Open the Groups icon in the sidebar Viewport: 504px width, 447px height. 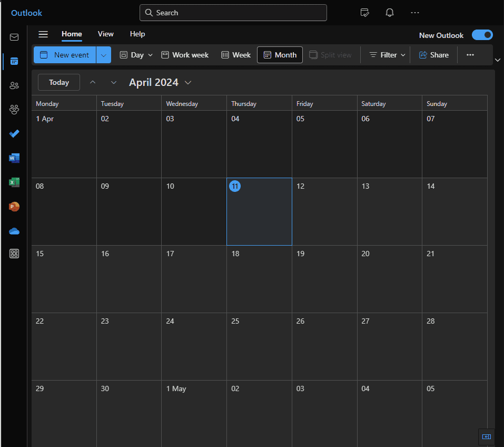14,110
